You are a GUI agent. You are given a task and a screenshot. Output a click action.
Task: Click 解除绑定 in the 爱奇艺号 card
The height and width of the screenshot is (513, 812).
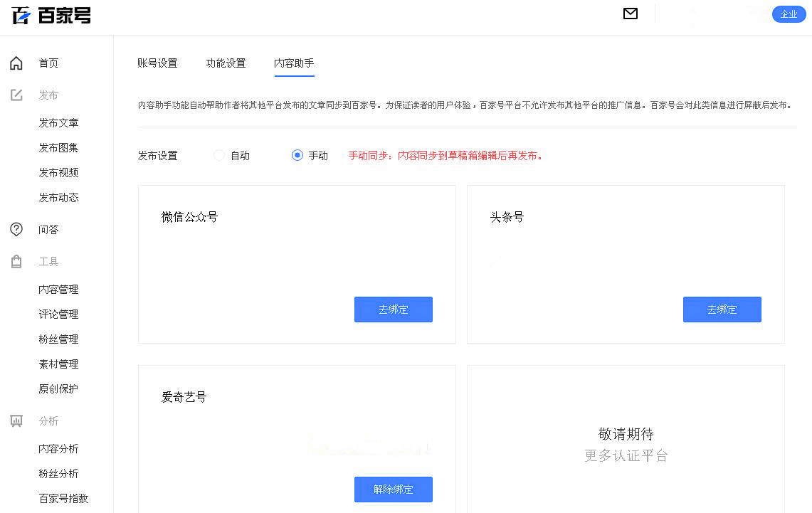(394, 490)
